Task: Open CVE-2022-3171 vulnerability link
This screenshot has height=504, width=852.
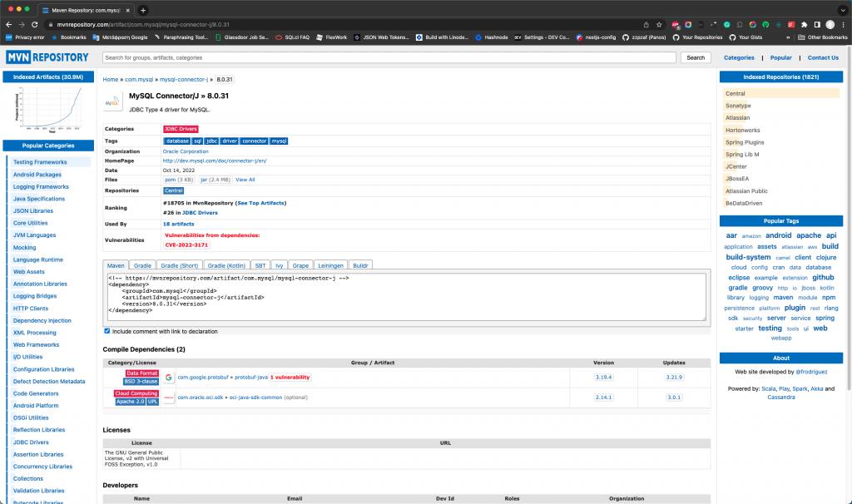Action: coord(186,245)
